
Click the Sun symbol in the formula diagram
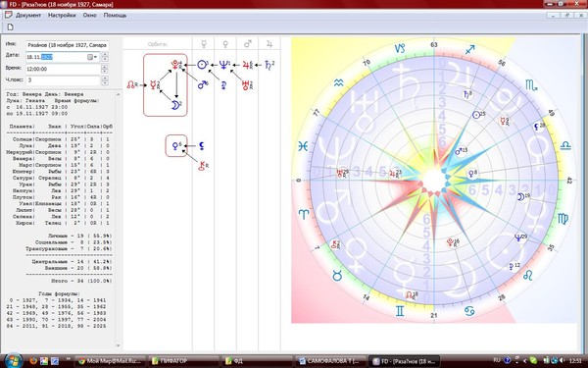pos(202,65)
